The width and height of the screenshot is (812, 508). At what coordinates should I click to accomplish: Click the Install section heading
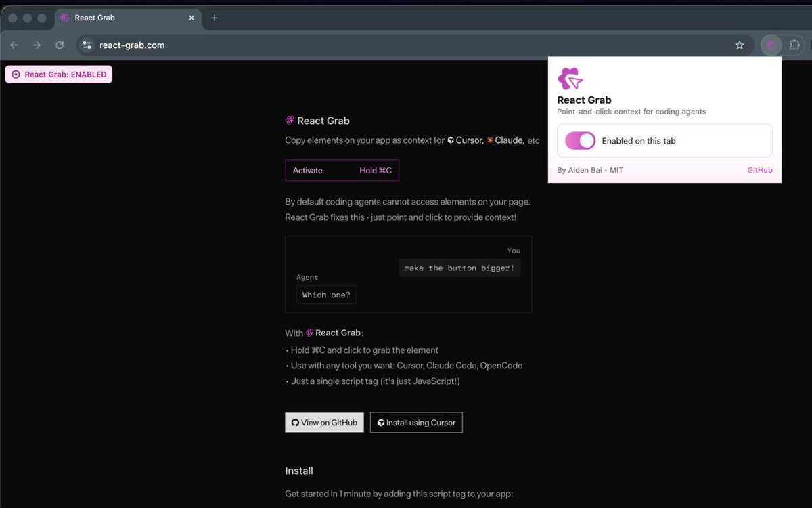[299, 471]
